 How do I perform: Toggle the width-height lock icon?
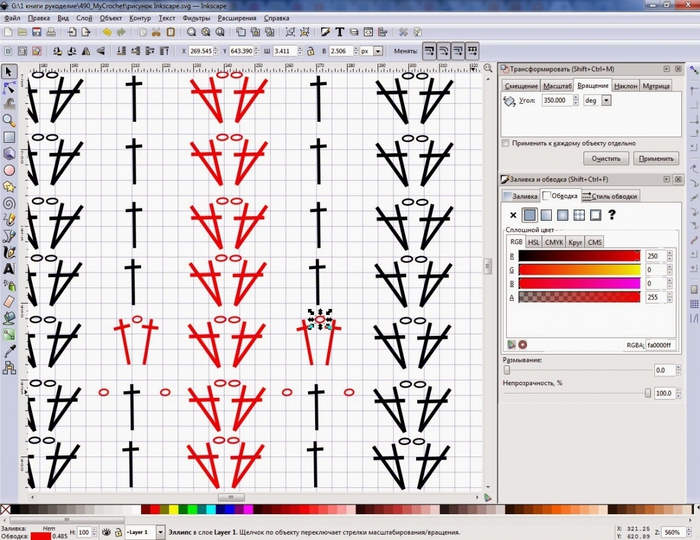(311, 51)
